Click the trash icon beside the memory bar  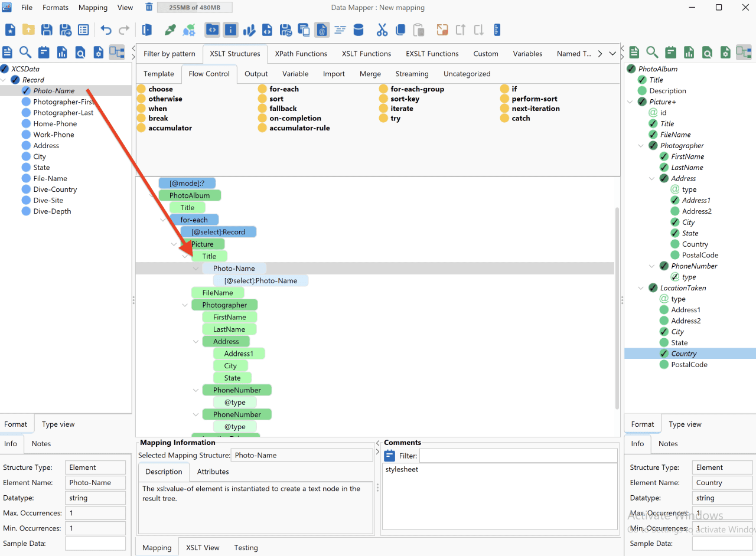pos(149,7)
